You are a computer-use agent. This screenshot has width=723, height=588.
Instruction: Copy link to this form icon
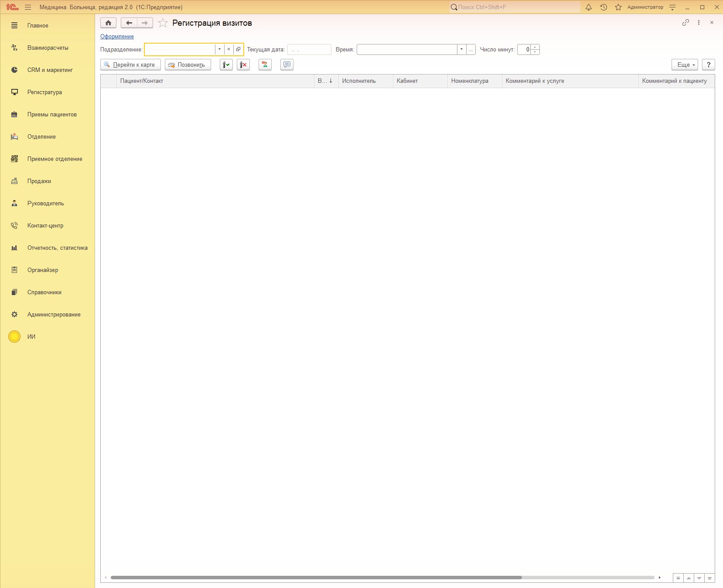(685, 23)
